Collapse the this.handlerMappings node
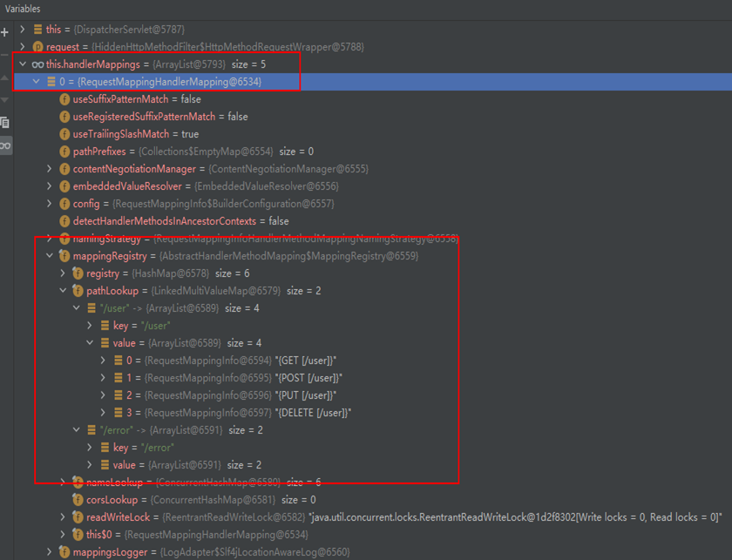This screenshot has height=560, width=732. click(x=23, y=64)
